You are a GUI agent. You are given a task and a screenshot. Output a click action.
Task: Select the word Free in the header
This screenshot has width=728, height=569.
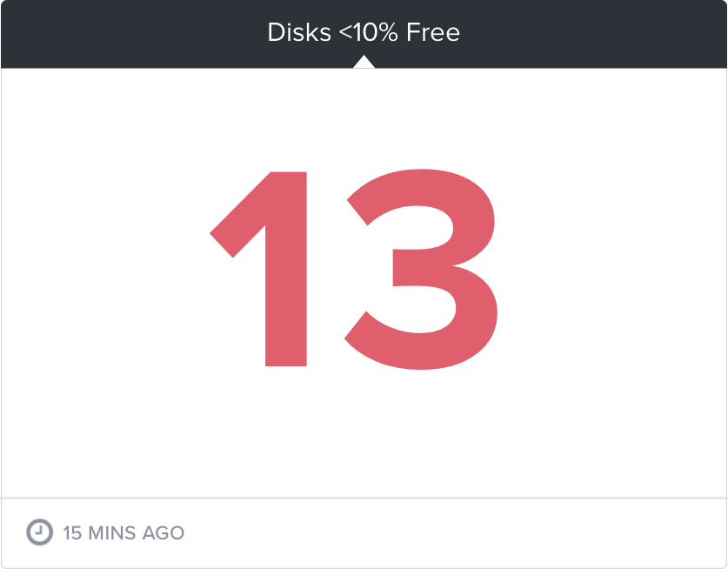click(433, 32)
